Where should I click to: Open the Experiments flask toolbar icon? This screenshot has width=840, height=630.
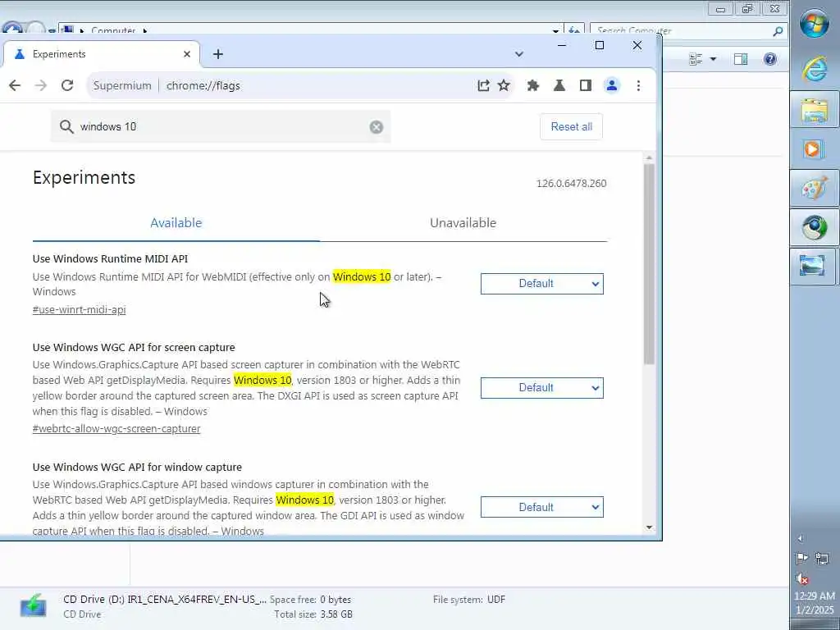click(559, 85)
